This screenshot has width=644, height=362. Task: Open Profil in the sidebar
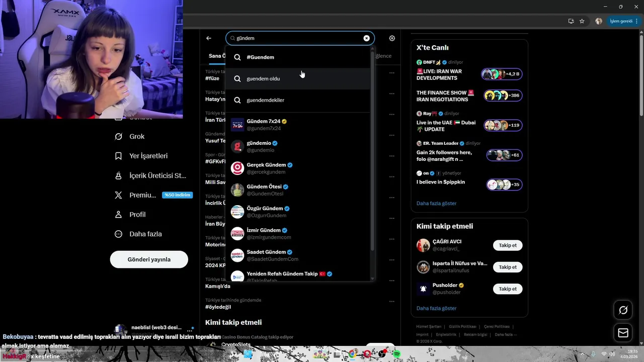(130, 214)
